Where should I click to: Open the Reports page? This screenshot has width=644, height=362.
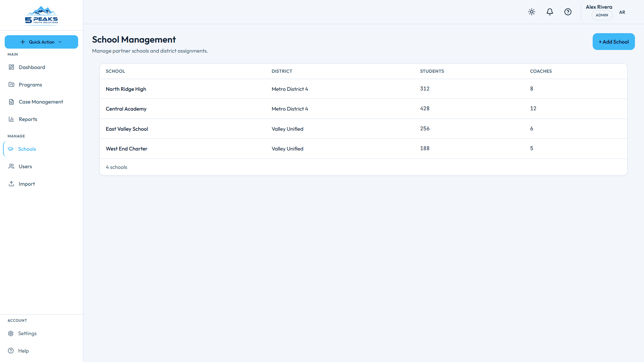(41, 119)
